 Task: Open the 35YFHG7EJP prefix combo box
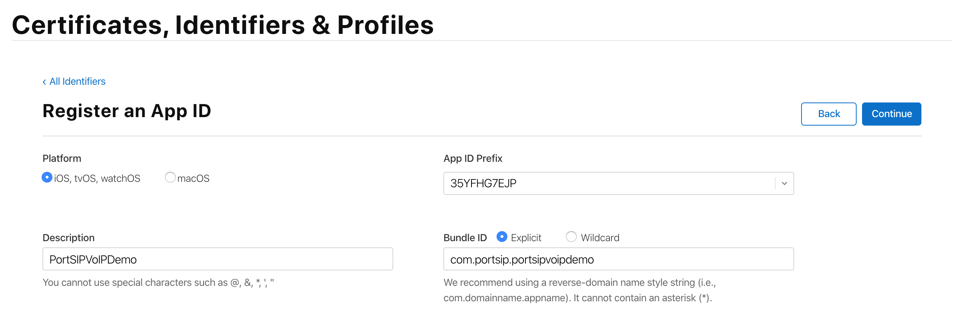pos(618,183)
